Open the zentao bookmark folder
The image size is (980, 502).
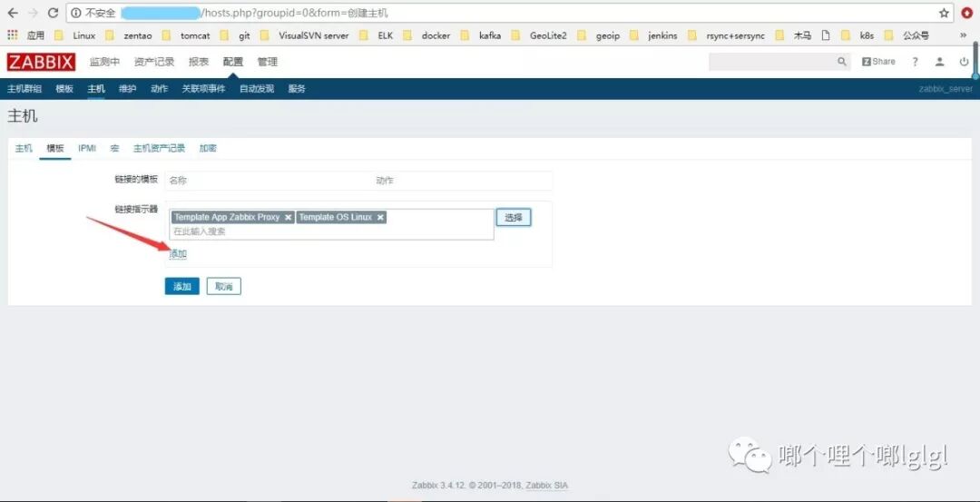click(x=129, y=35)
